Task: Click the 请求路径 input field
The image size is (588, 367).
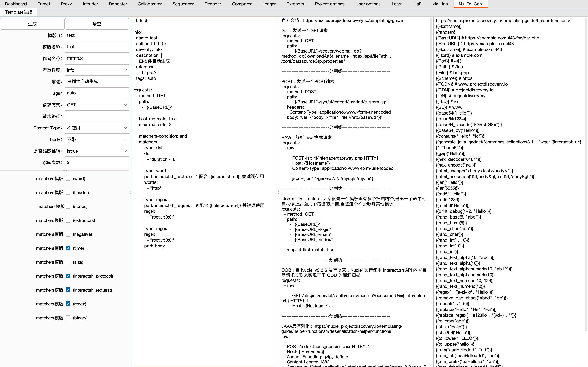Action: point(97,116)
